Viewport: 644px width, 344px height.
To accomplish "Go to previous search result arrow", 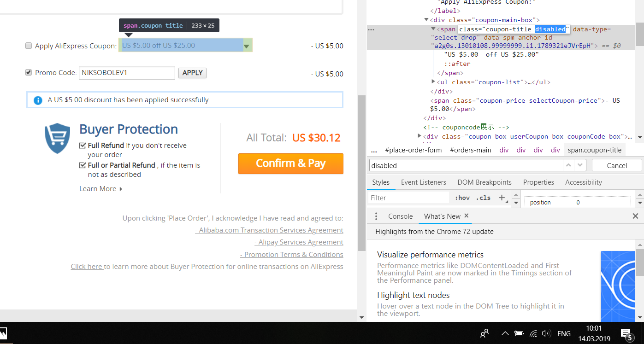I will pos(569,165).
